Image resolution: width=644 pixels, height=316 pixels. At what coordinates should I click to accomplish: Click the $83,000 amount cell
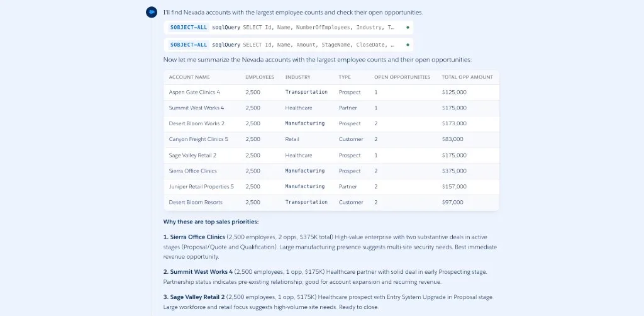[x=453, y=139]
